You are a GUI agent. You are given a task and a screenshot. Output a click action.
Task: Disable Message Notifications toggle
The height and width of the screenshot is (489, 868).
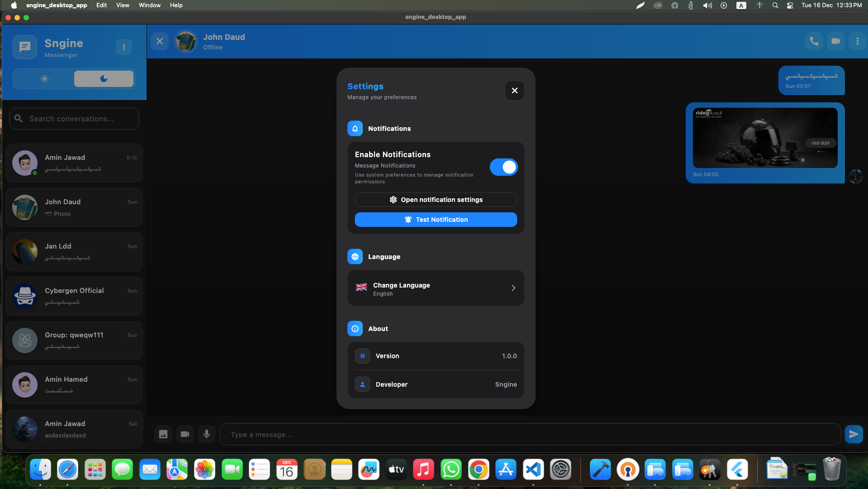(503, 167)
